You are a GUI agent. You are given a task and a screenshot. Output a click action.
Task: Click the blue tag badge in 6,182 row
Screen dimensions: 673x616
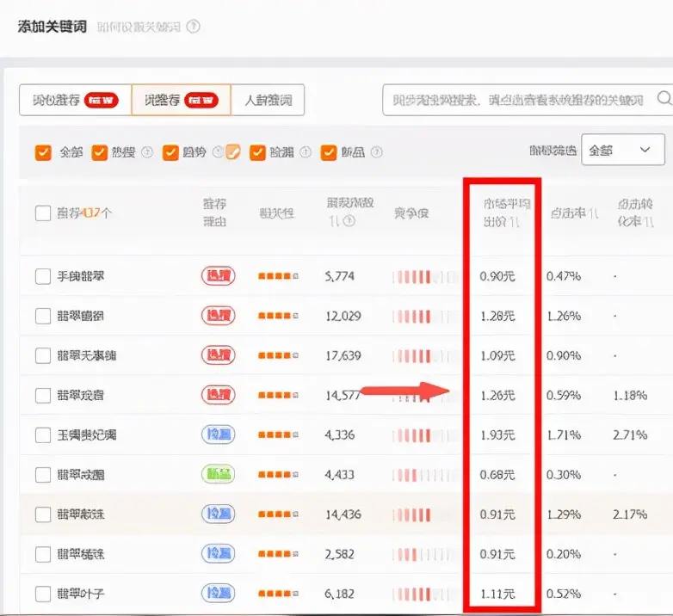(218, 593)
